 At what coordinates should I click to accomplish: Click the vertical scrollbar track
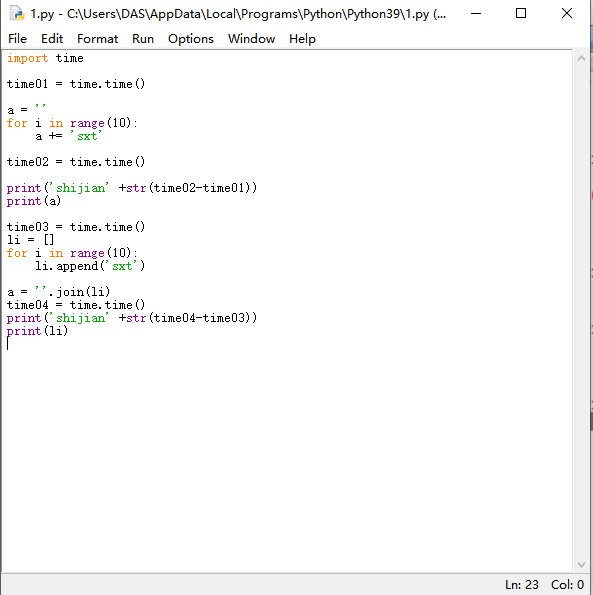tap(581, 311)
